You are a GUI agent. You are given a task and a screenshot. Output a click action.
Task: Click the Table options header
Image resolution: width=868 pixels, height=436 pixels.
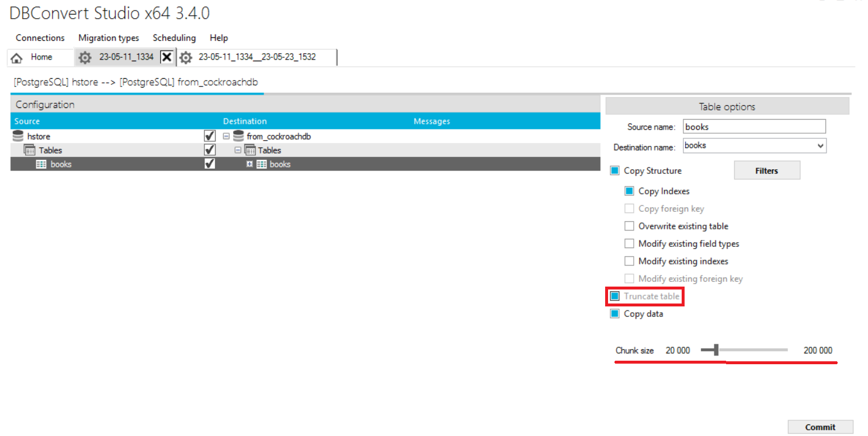(x=727, y=106)
